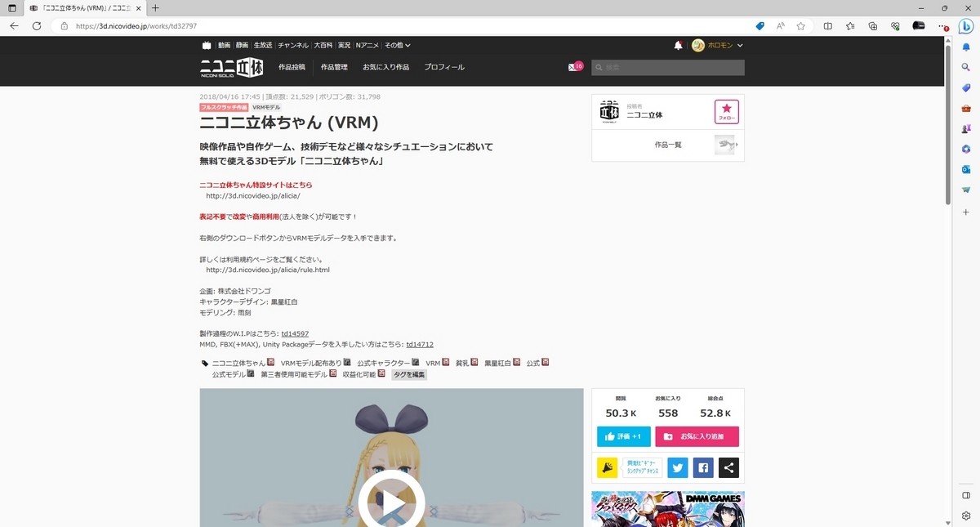980x527 pixels.
Task: Open the DMM GAMES advertisement banner
Action: coord(668,509)
